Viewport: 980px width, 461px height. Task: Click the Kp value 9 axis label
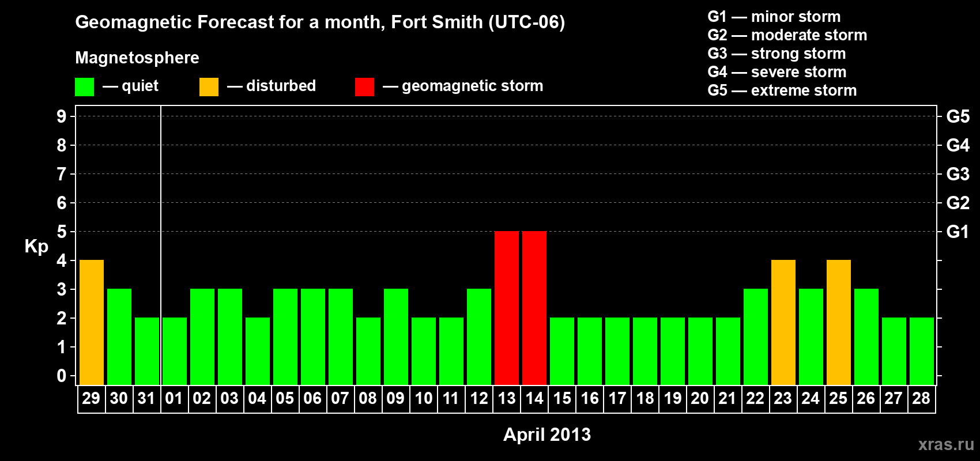(62, 116)
